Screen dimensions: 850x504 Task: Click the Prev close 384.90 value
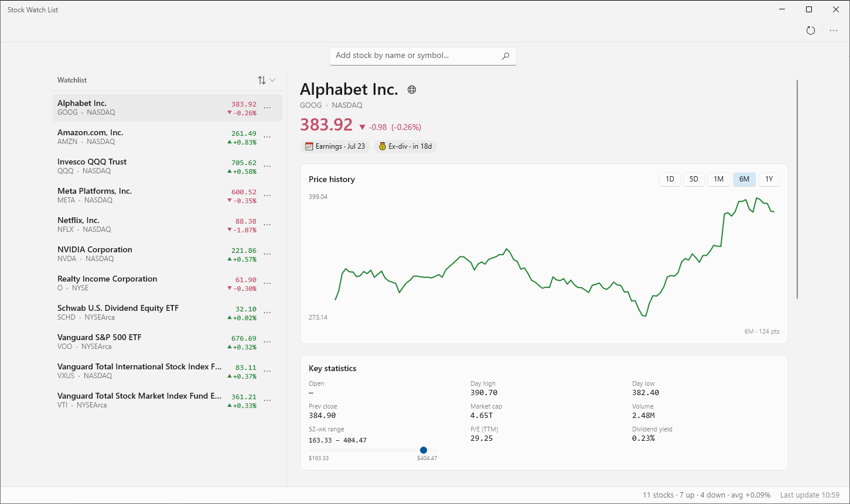click(x=322, y=416)
